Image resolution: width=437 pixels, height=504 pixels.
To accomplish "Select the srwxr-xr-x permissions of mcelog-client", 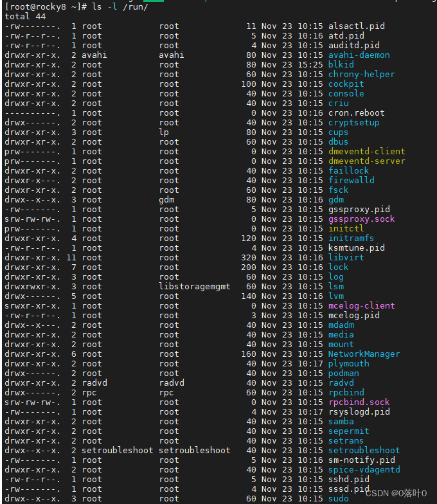I will 32,306.
